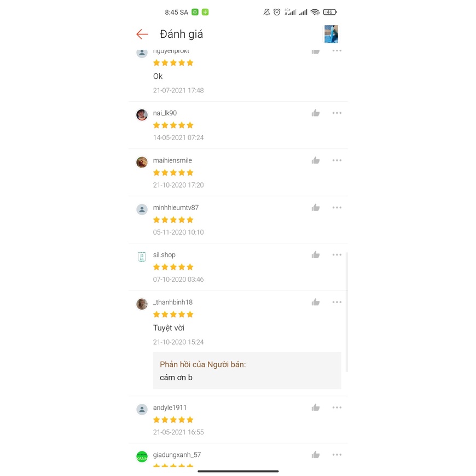
Task: Open maihiensmile's avatar picture
Action: (x=142, y=162)
